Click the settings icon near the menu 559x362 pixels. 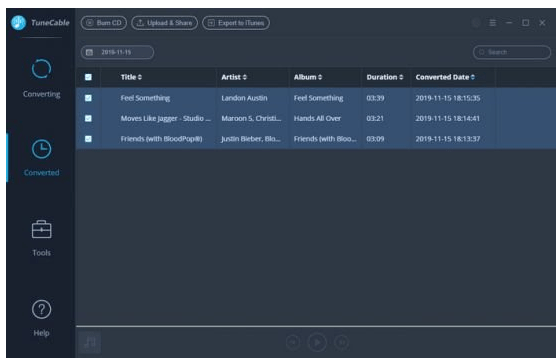point(476,23)
